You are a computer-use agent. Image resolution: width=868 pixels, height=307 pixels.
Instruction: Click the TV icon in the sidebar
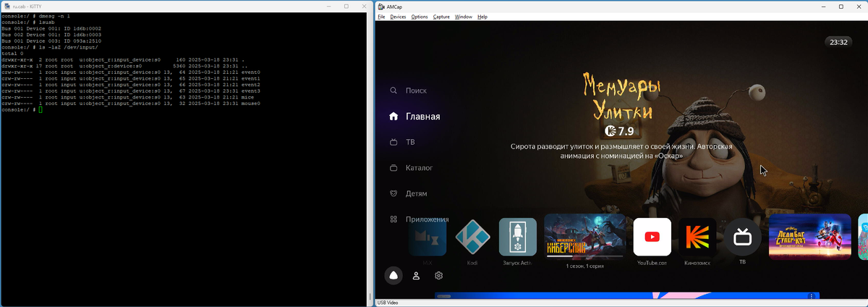pyautogui.click(x=393, y=143)
